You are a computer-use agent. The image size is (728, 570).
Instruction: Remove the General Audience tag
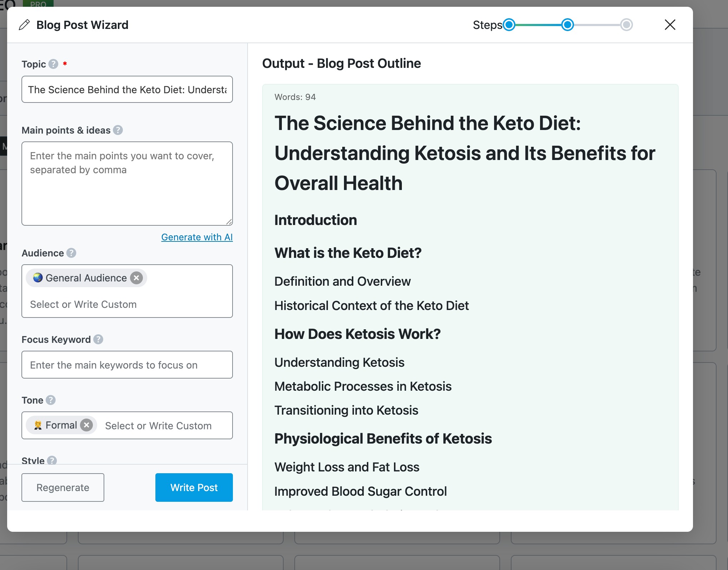point(136,278)
